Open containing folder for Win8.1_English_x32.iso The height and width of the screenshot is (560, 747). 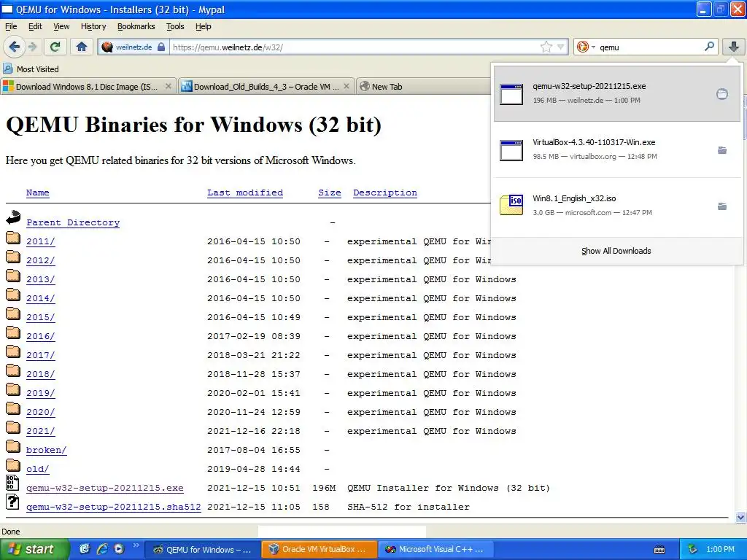722,206
